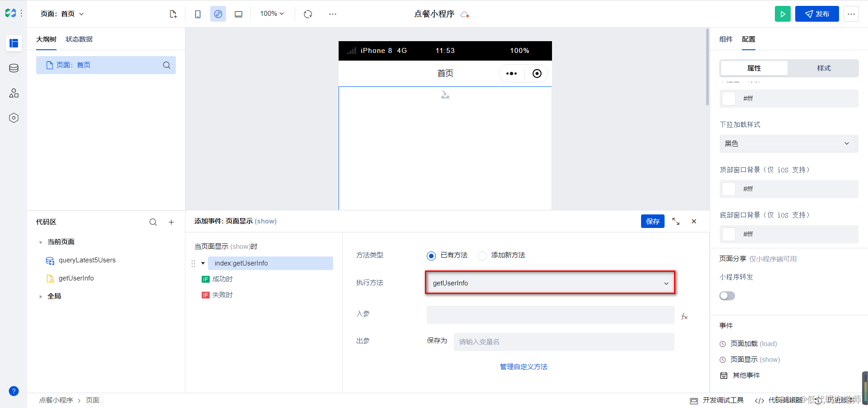Image resolution: width=868 pixels, height=408 pixels.
Task: Open the 100% zoom level dropdown
Action: click(272, 14)
